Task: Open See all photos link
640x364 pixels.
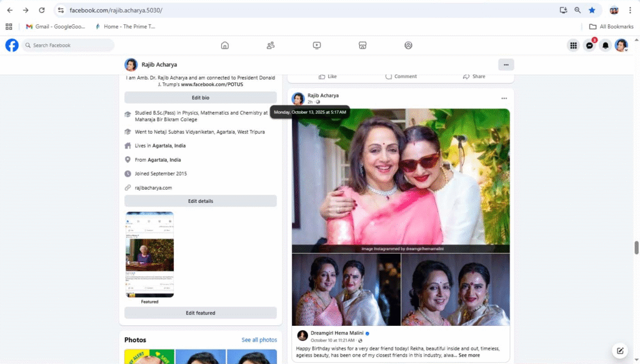Action: (259, 340)
